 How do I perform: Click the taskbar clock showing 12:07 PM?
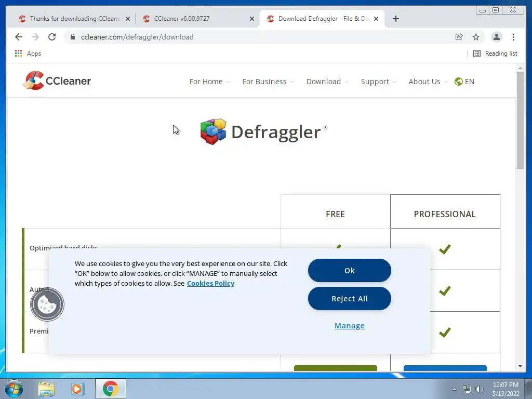506,389
